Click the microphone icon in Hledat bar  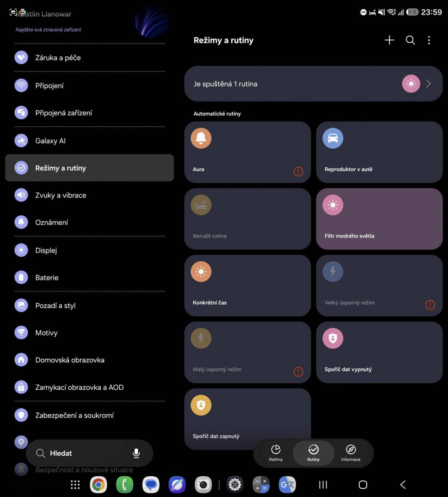(x=136, y=453)
